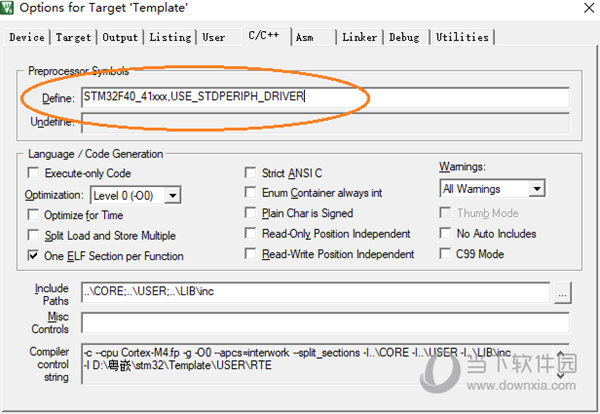
Task: Click the Include Paths field
Action: click(315, 292)
